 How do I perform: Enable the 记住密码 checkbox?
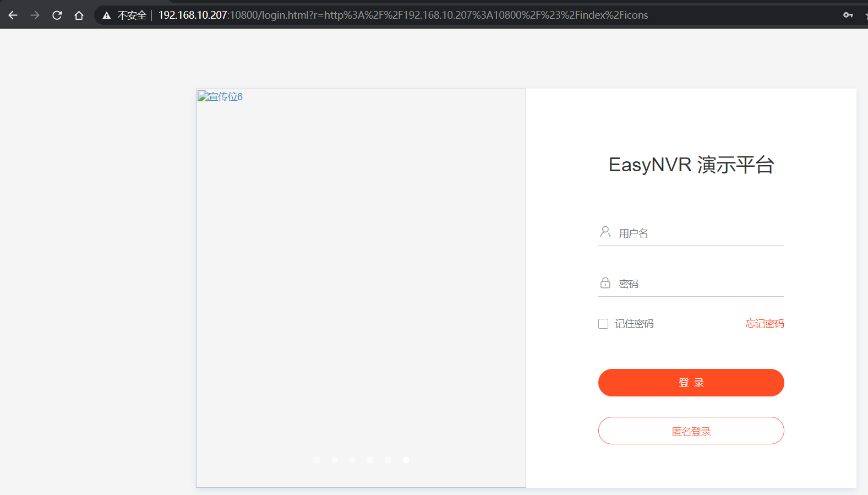click(x=603, y=324)
